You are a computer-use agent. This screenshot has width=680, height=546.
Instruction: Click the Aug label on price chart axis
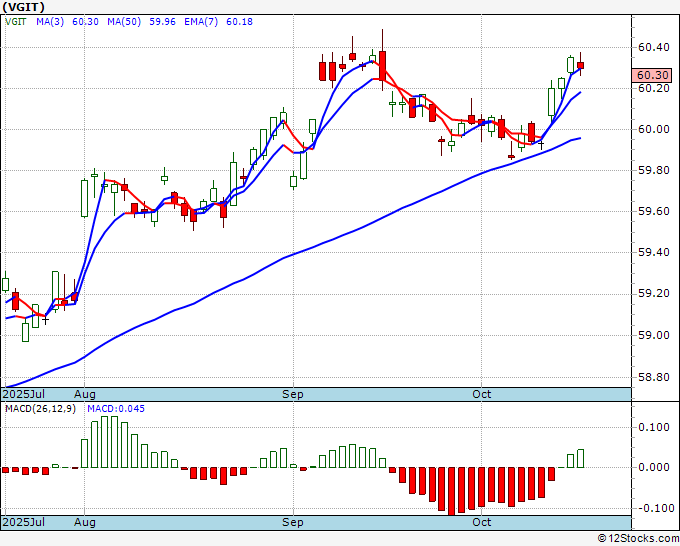click(x=85, y=394)
